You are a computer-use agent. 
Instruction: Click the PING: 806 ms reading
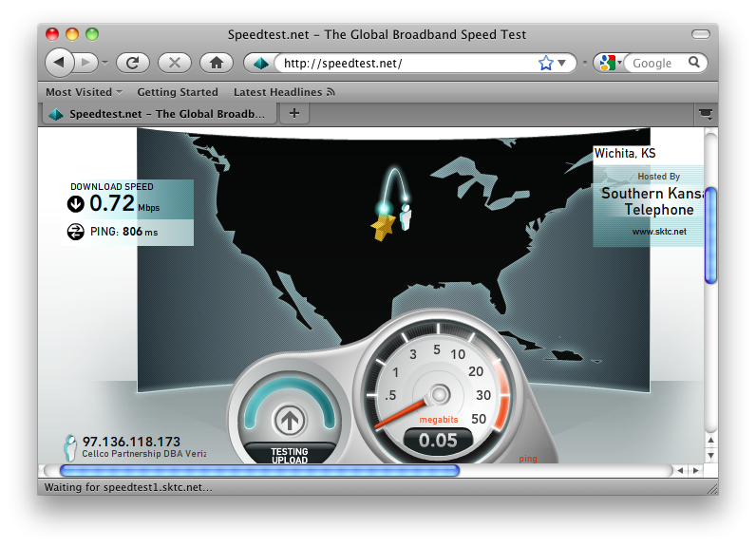click(123, 232)
